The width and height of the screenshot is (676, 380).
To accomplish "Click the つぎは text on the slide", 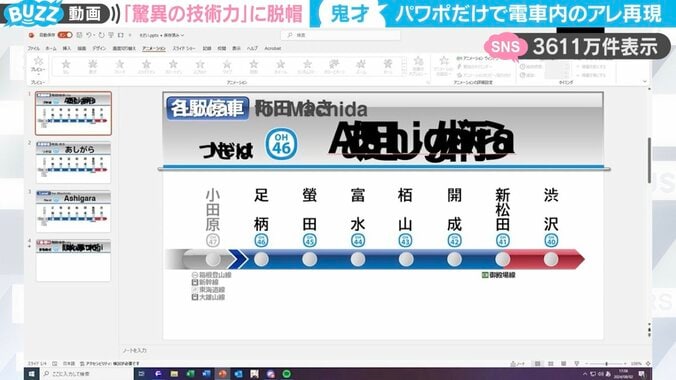I will 226,151.
